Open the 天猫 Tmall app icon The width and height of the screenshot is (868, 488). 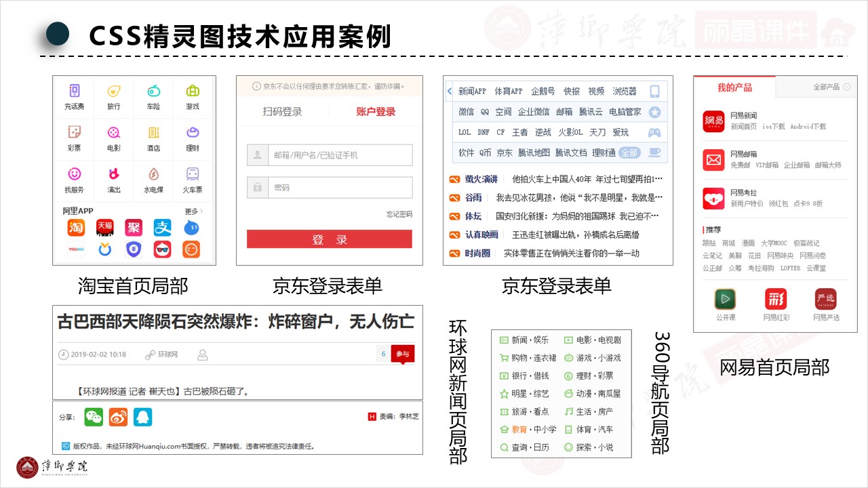pyautogui.click(x=105, y=228)
